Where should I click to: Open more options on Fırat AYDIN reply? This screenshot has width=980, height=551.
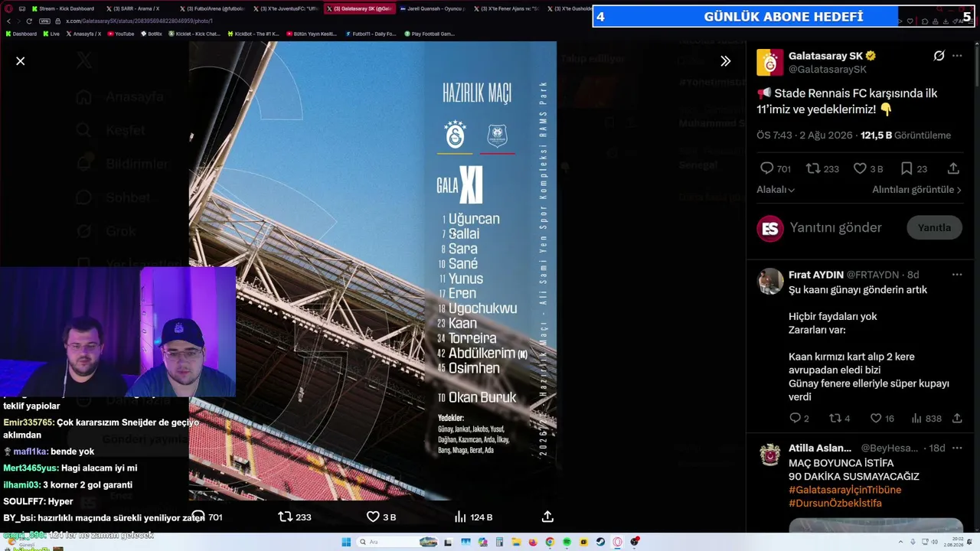[957, 275]
